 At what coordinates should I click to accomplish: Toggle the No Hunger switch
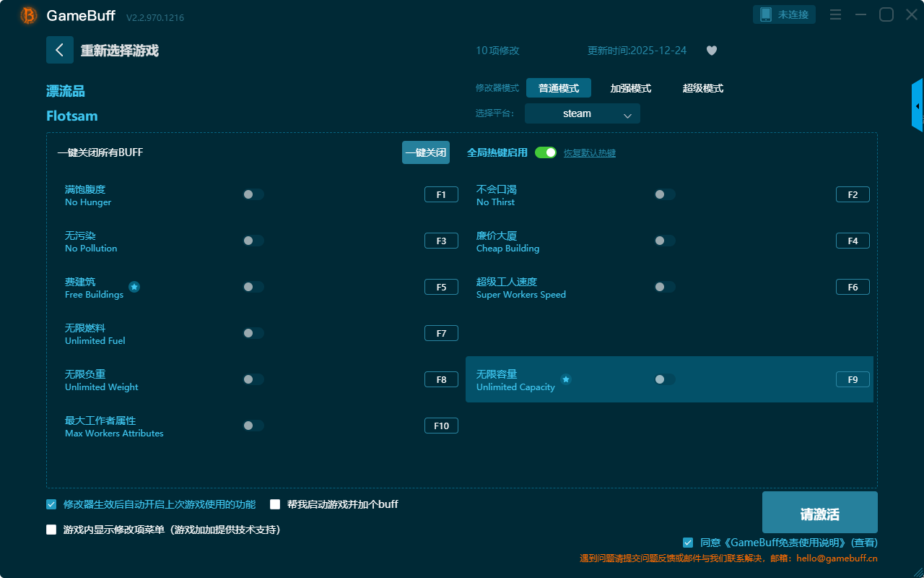[253, 194]
